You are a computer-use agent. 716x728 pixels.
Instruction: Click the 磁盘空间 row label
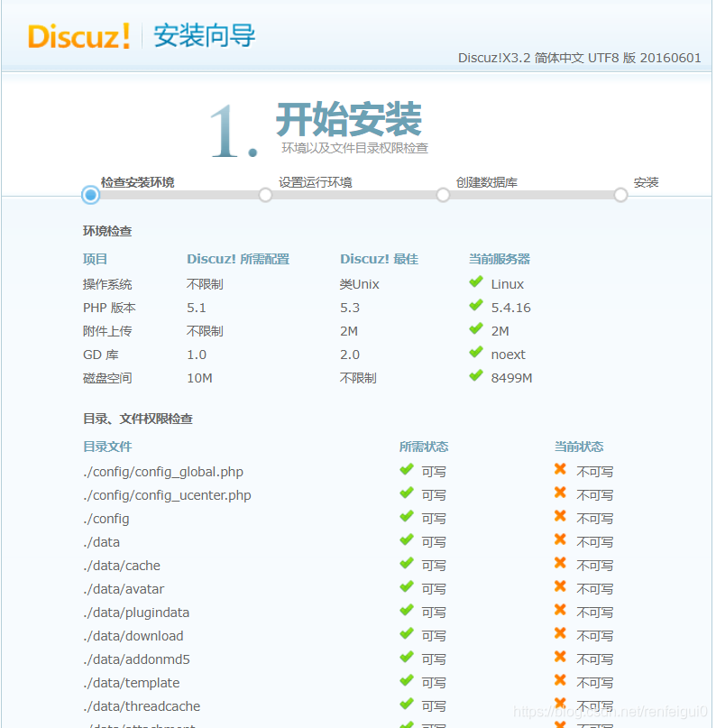pos(107,378)
